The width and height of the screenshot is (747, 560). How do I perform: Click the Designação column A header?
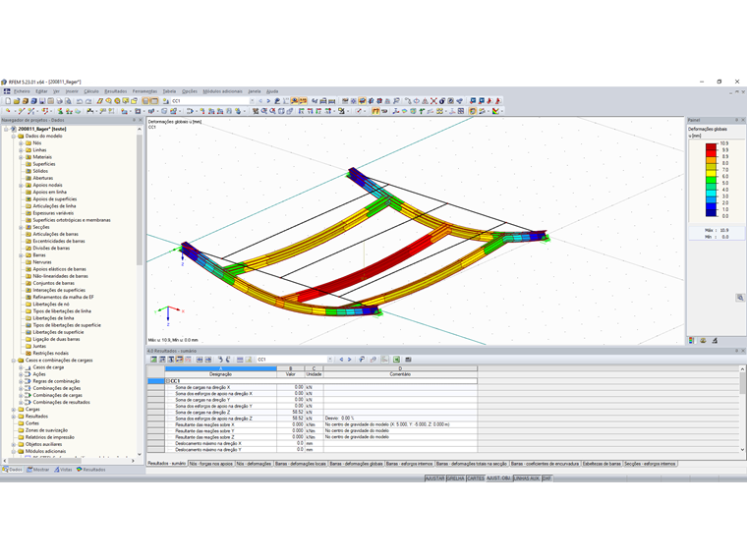tap(220, 371)
